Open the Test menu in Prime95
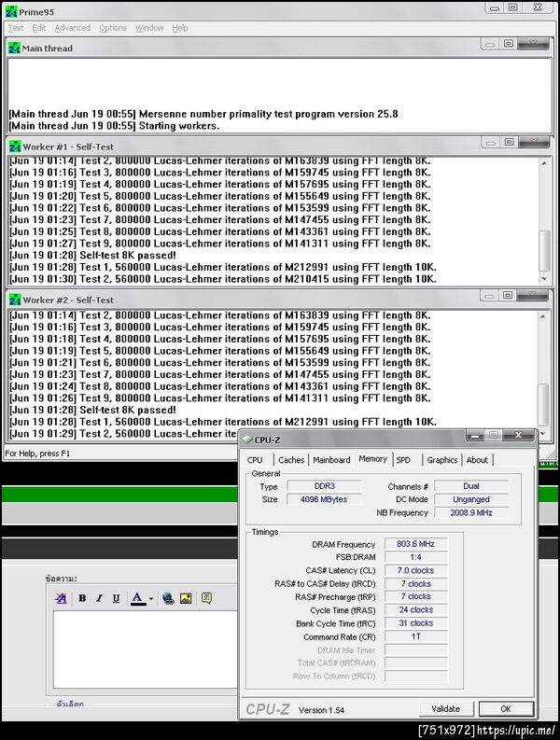 point(16,28)
